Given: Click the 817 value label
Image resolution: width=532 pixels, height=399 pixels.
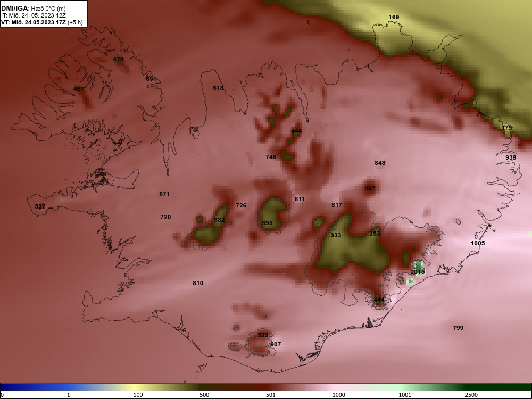Looking at the screenshot, I should pos(337,205).
